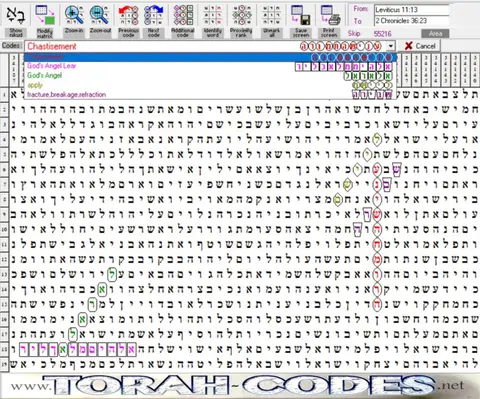This screenshot has width=480, height=399.
Task: Click the red circled letter in row 11
Action: pyautogui.click(x=377, y=244)
